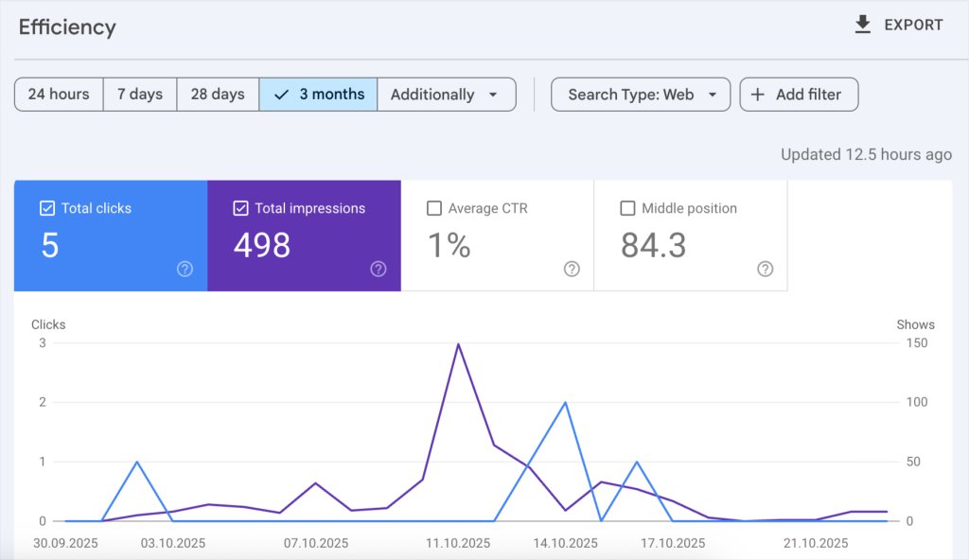Open help icon on Total clicks card
969x560 pixels.
[185, 270]
